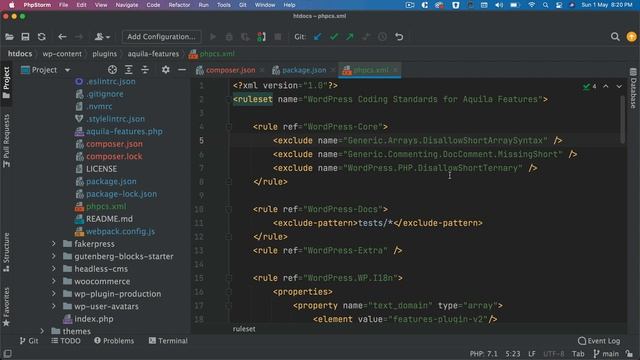Screen dimensions: 640x360
Task: Click the Git Rollback undo icon
Action: (399, 37)
